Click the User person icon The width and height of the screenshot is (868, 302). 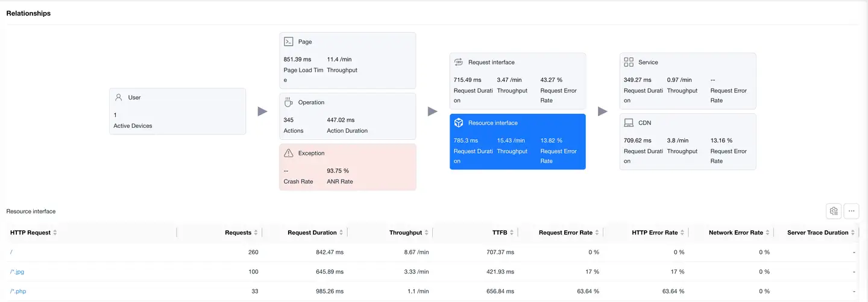pos(119,97)
